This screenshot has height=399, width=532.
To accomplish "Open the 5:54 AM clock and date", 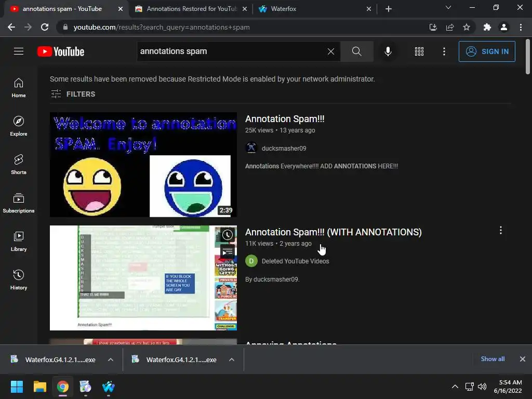I will click(508, 387).
